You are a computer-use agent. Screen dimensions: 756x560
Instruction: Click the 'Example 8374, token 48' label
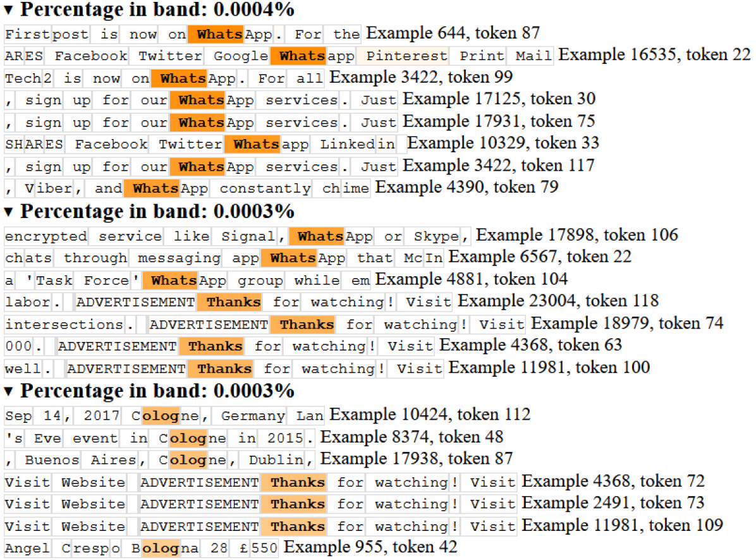[x=412, y=437]
